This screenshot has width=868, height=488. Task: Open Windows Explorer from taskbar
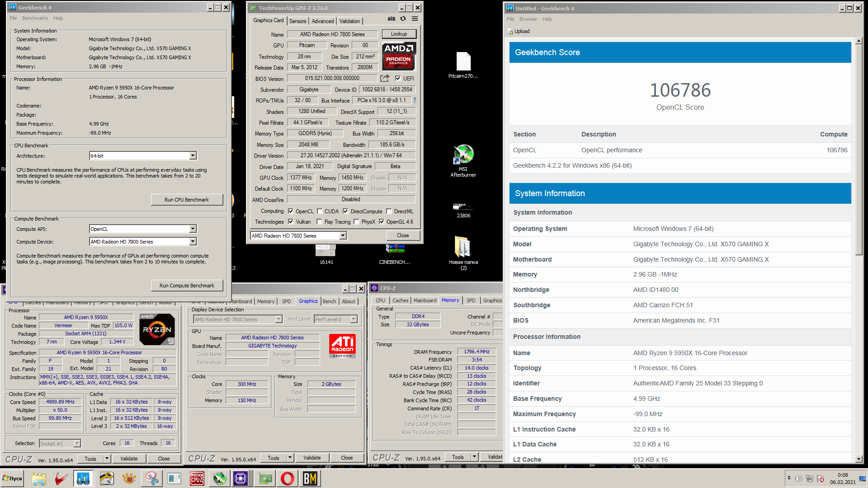coord(39,479)
